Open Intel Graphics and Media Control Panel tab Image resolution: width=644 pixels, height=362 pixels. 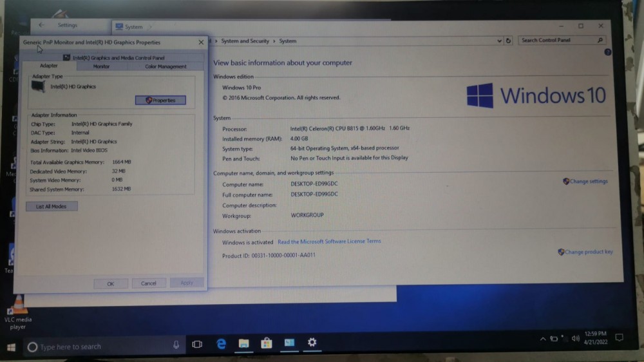[x=114, y=58]
